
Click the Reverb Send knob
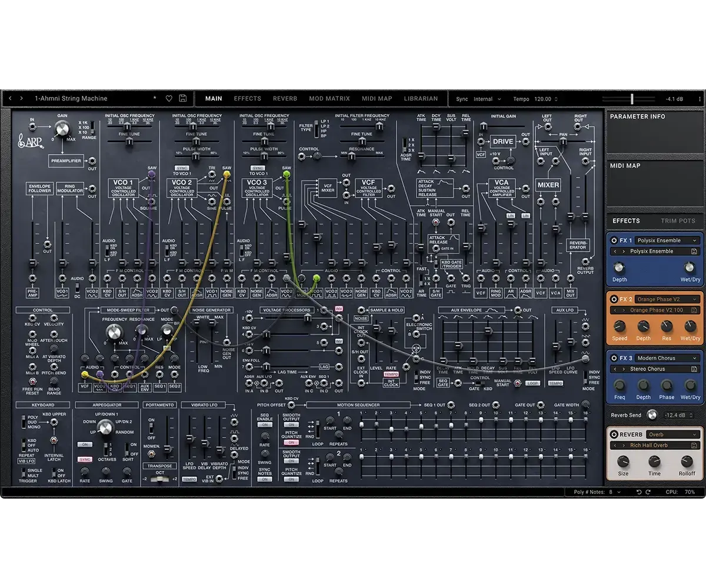coord(651,415)
